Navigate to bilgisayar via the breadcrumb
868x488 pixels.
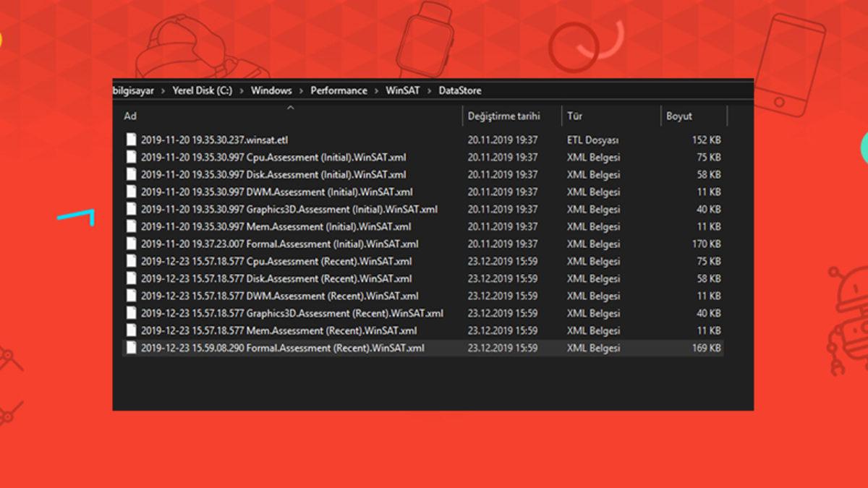coord(133,90)
